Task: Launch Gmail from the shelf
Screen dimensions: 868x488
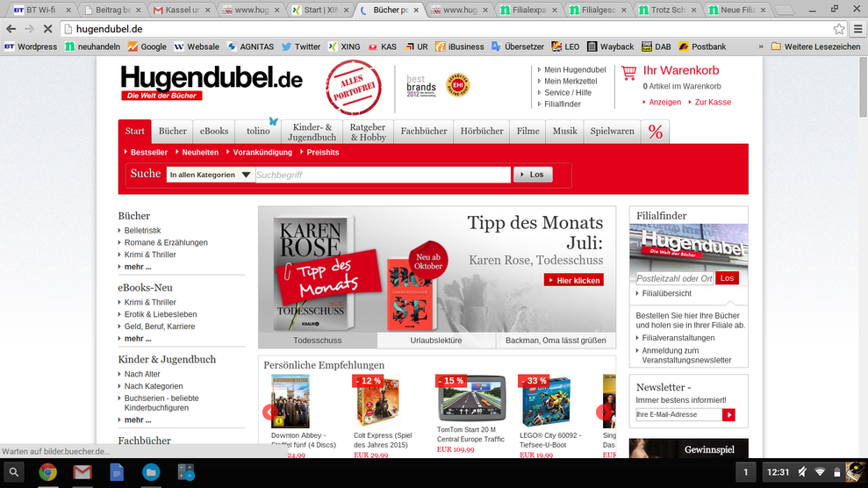Action: (82, 472)
